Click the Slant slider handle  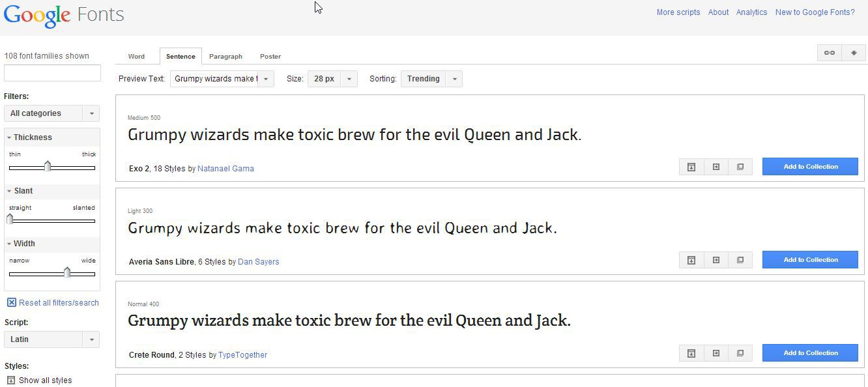[x=10, y=220]
